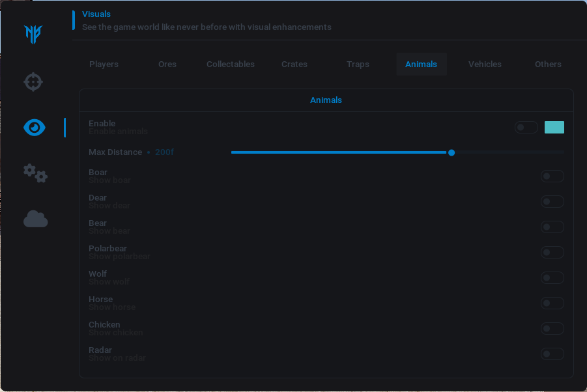587x392 pixels.
Task: Click the Max Distance slider handle
Action: click(x=451, y=152)
